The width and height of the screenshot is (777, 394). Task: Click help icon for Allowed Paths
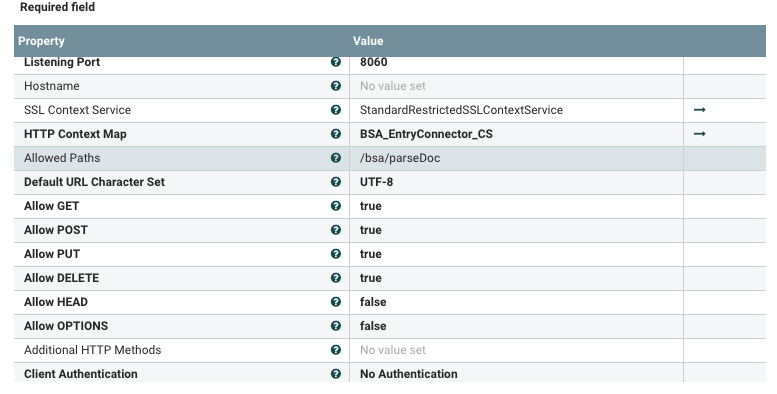[335, 158]
